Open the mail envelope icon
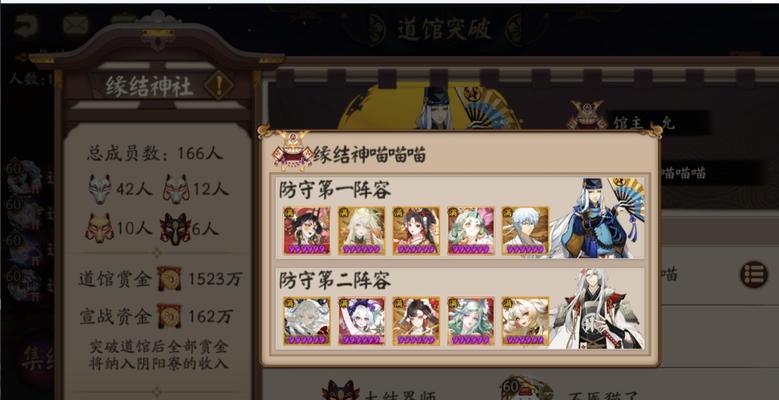This screenshot has width=779, height=400. [x=76, y=24]
